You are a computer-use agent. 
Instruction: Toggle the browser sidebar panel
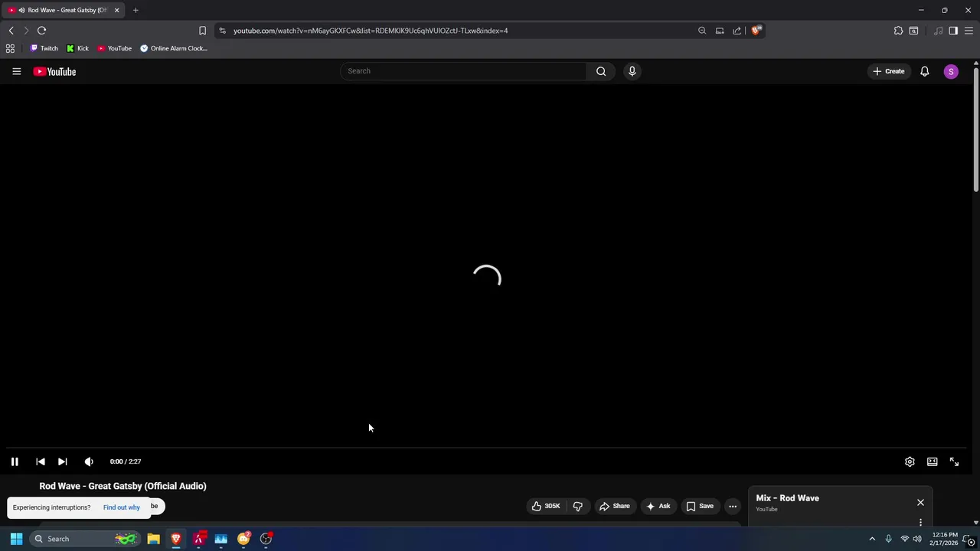953,31
